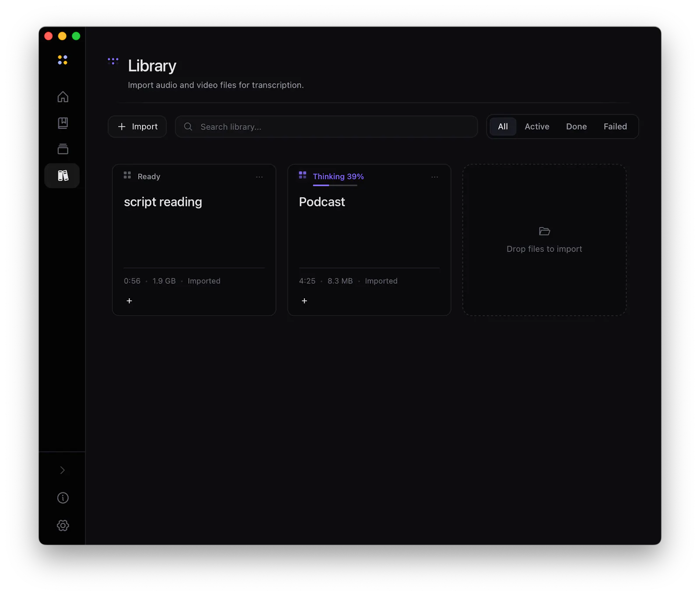Image resolution: width=700 pixels, height=596 pixels.
Task: Open the script reading item title
Action: tap(163, 202)
